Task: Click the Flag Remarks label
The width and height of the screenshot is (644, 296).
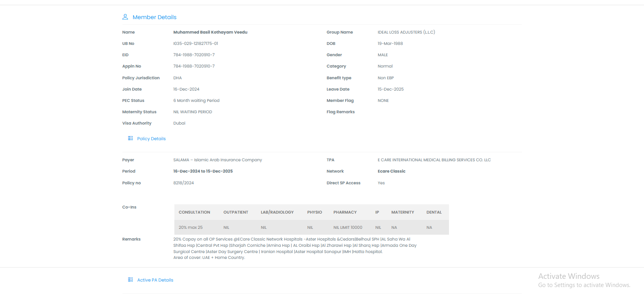Action: click(x=341, y=112)
